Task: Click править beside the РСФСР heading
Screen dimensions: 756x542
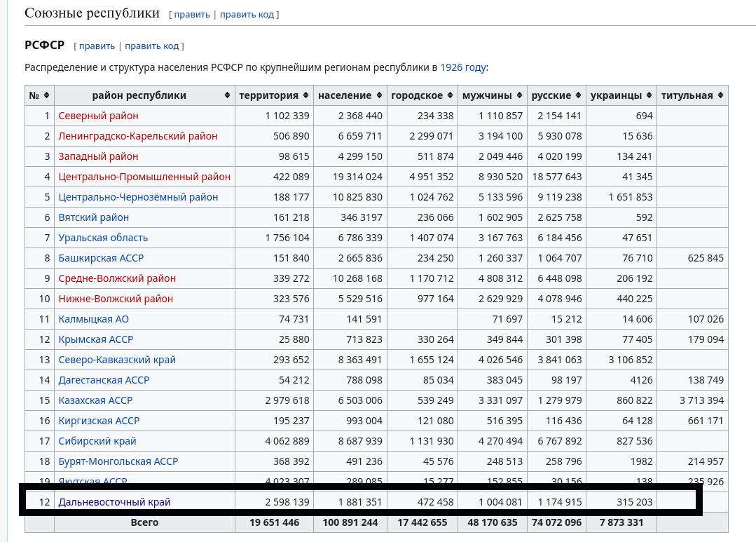Action: (x=97, y=46)
